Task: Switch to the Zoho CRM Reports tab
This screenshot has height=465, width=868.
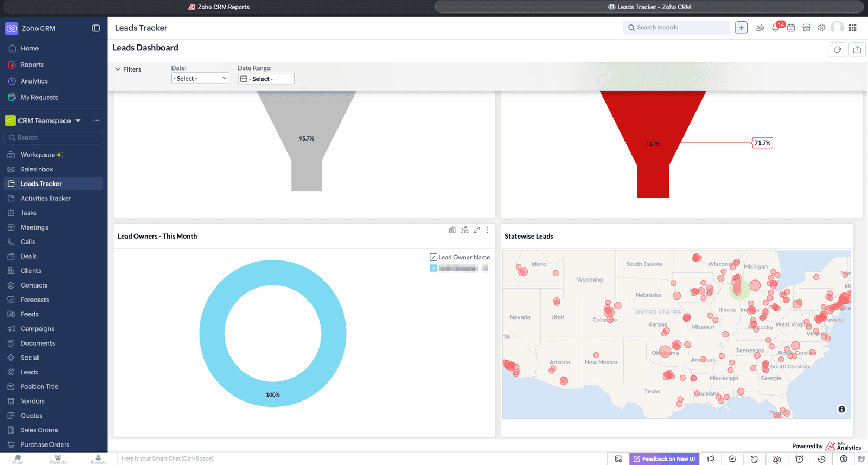Action: 219,7
